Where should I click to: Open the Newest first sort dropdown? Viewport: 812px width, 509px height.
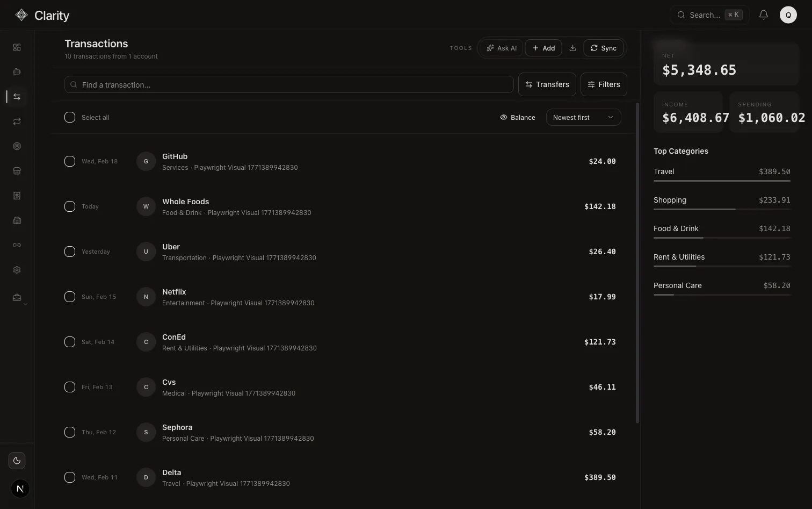583,117
